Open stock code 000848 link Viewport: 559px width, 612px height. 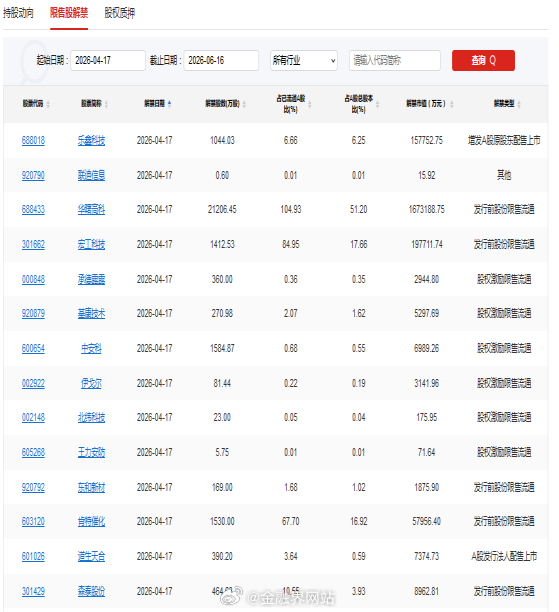(x=33, y=279)
